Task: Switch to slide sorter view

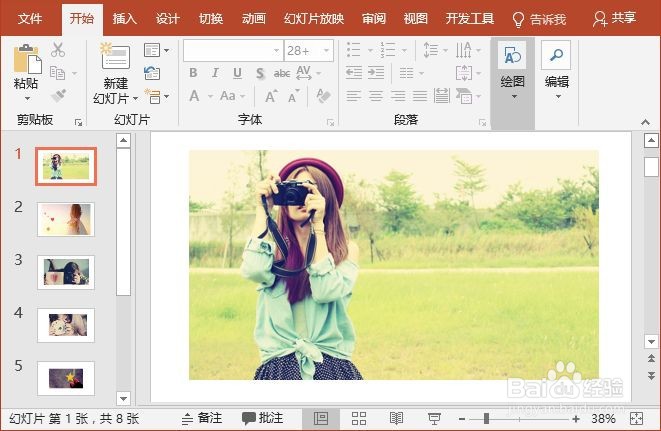Action: tap(359, 419)
